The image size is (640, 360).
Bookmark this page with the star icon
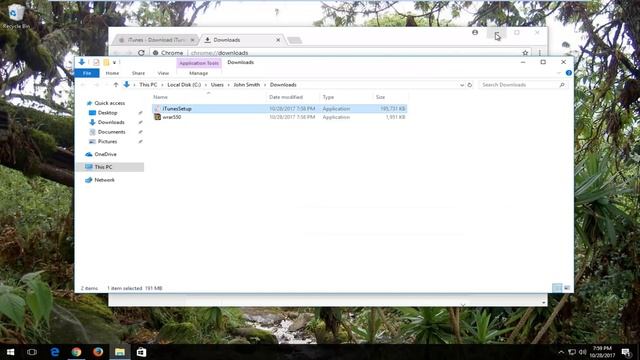525,53
